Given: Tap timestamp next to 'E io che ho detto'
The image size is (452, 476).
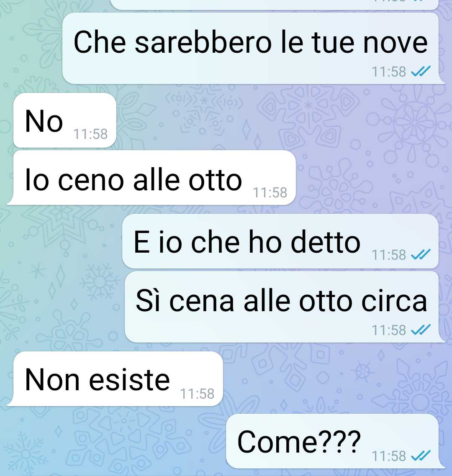Looking at the screenshot, I should click(x=389, y=255).
